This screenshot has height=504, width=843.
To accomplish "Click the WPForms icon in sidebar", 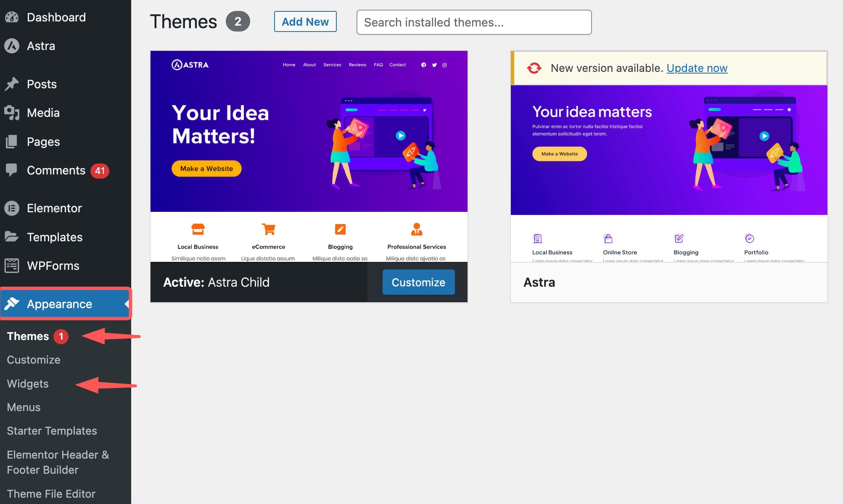I will [12, 266].
